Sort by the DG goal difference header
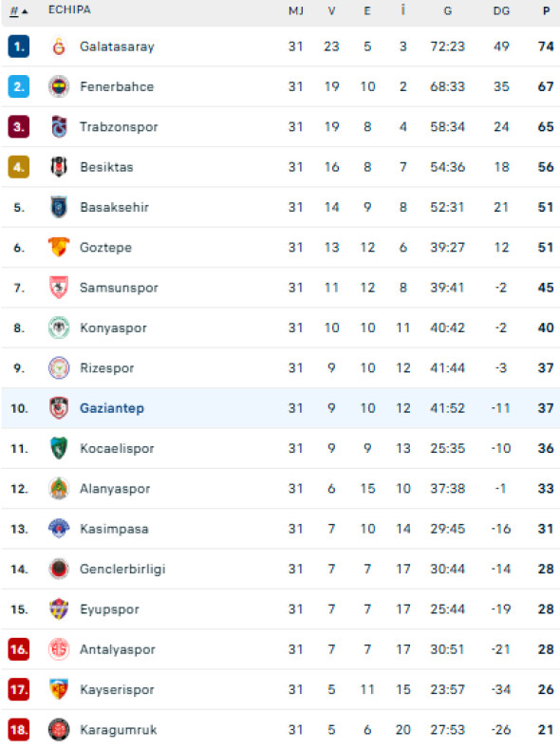This screenshot has height=749, width=560. coord(501,10)
